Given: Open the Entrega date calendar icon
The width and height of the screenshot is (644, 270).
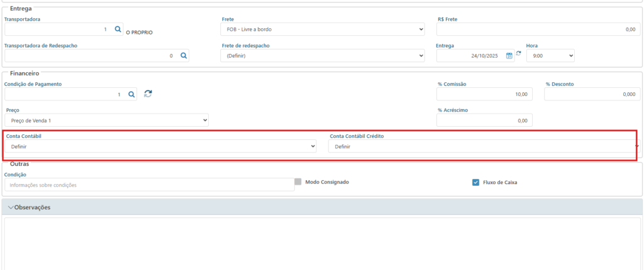Looking at the screenshot, I should 509,56.
